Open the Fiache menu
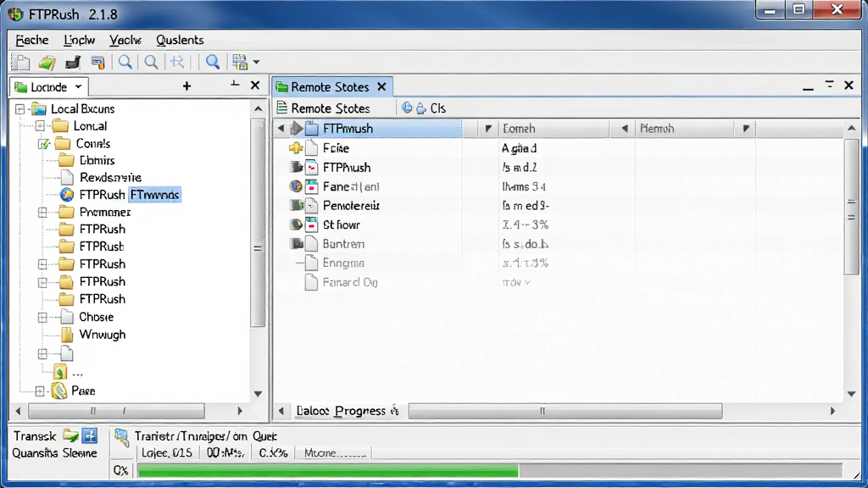 [x=31, y=40]
